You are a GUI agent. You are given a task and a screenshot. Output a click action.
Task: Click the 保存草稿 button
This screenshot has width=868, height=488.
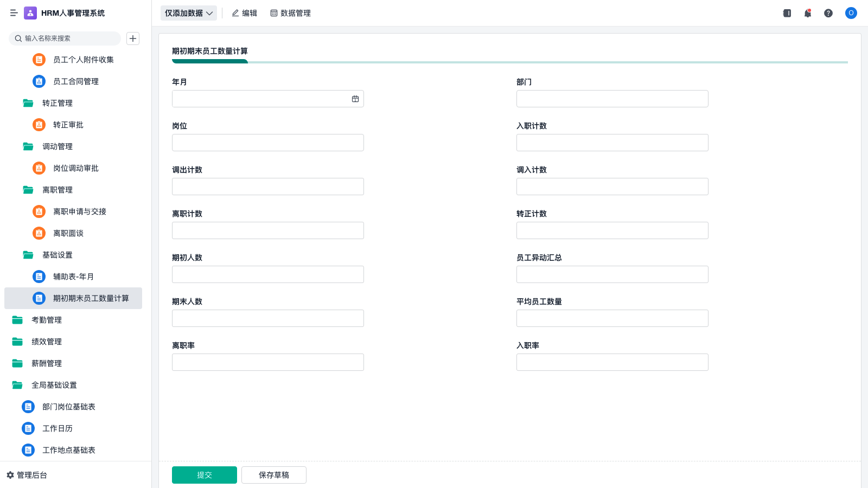click(x=274, y=475)
